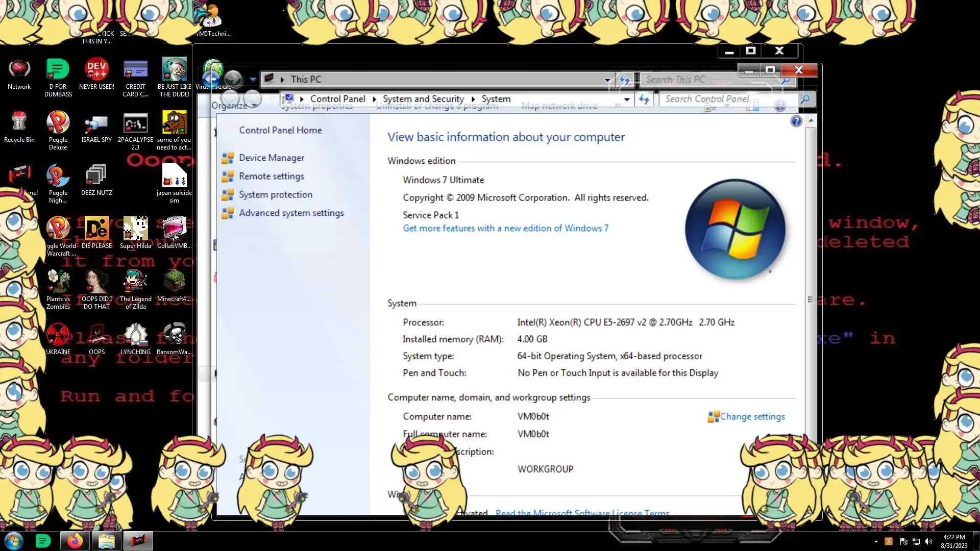980x551 pixels.
Task: Open Windows Start orb
Action: coord(14,541)
